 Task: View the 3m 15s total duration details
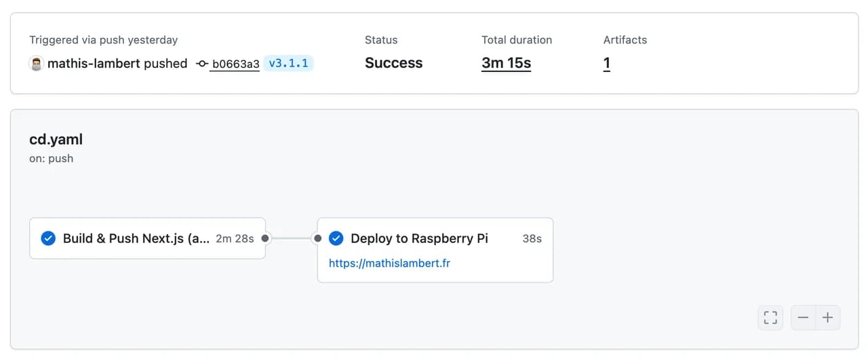pyautogui.click(x=506, y=63)
